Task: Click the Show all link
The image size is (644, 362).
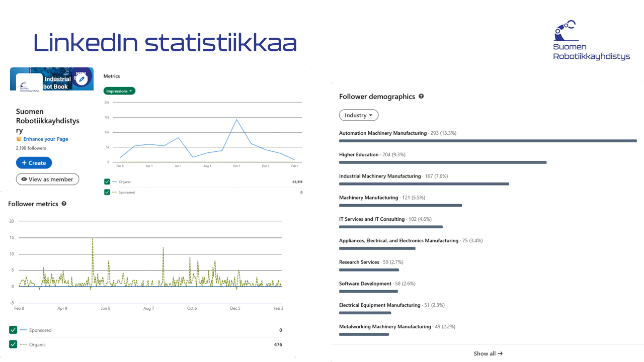Action: tap(488, 353)
